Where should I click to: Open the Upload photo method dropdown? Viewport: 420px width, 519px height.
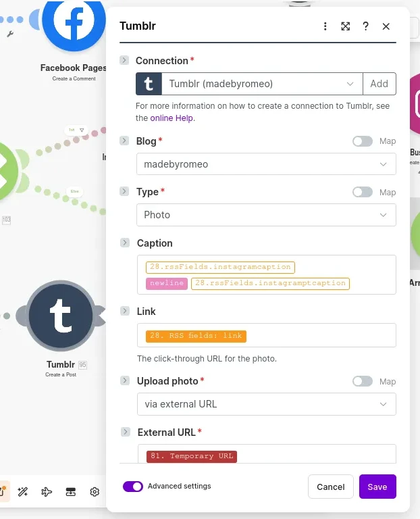coord(266,404)
